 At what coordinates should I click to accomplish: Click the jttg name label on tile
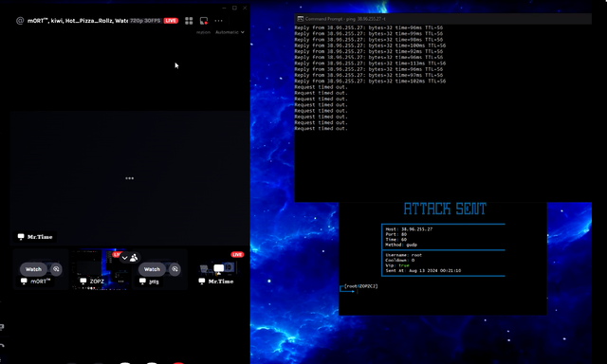(150, 282)
